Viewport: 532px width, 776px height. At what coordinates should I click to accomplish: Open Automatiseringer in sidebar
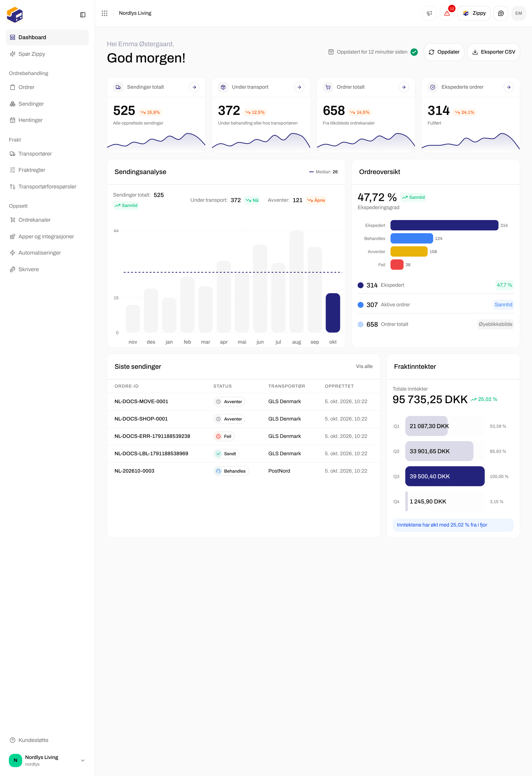pyautogui.click(x=47, y=253)
